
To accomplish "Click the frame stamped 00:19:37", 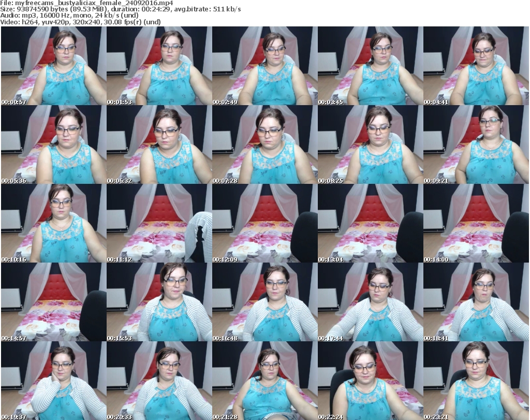I will pos(54,381).
